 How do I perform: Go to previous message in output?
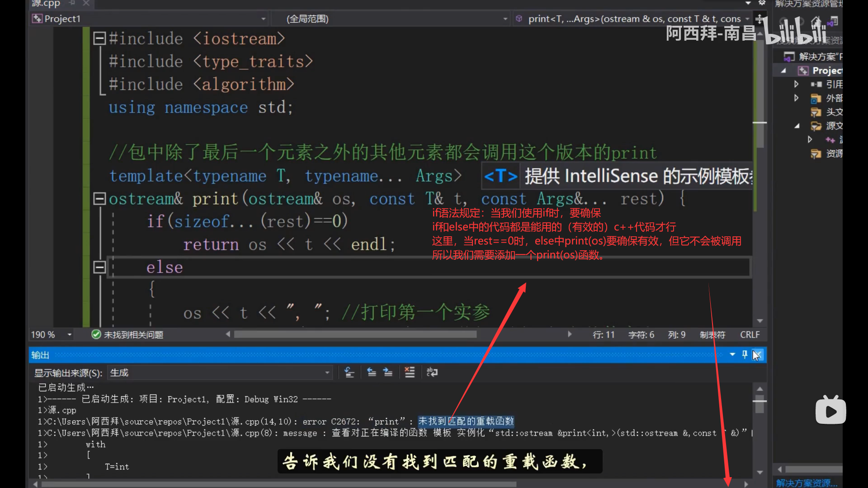pos(372,372)
